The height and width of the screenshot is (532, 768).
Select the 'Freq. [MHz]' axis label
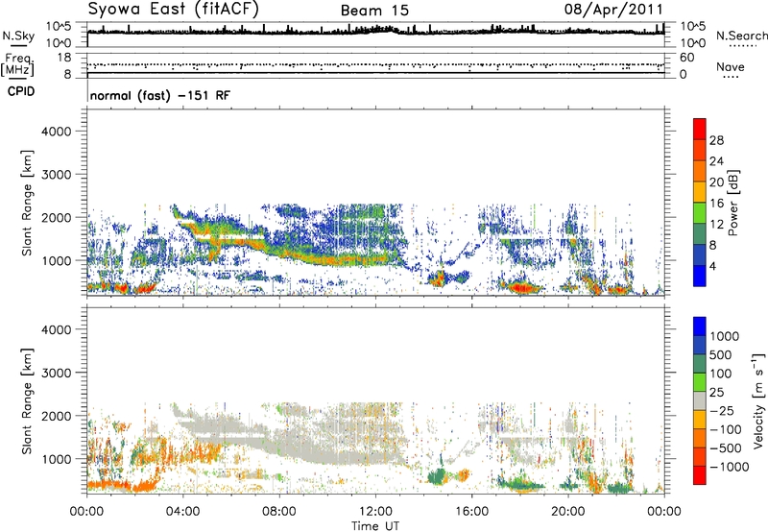pyautogui.click(x=17, y=65)
